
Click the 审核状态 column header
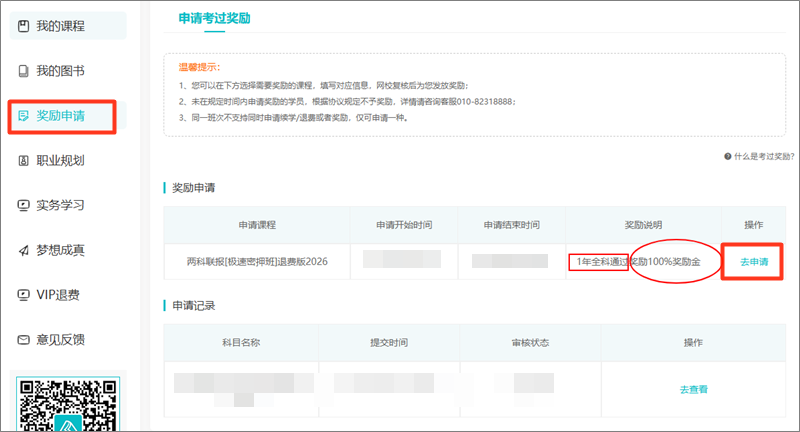531,343
